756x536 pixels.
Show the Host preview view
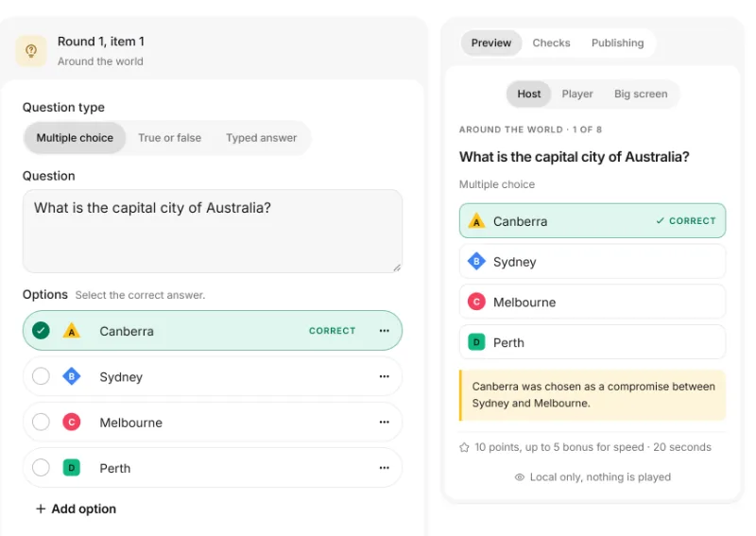point(529,95)
